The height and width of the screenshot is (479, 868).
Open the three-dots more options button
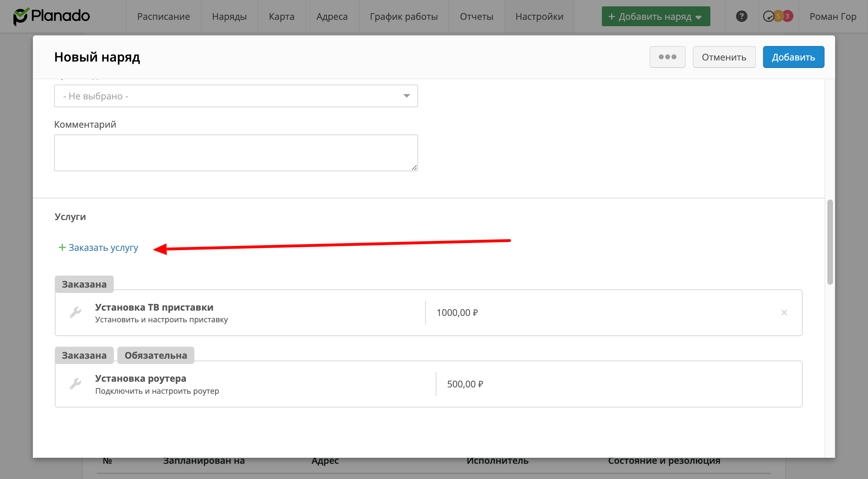click(x=667, y=57)
